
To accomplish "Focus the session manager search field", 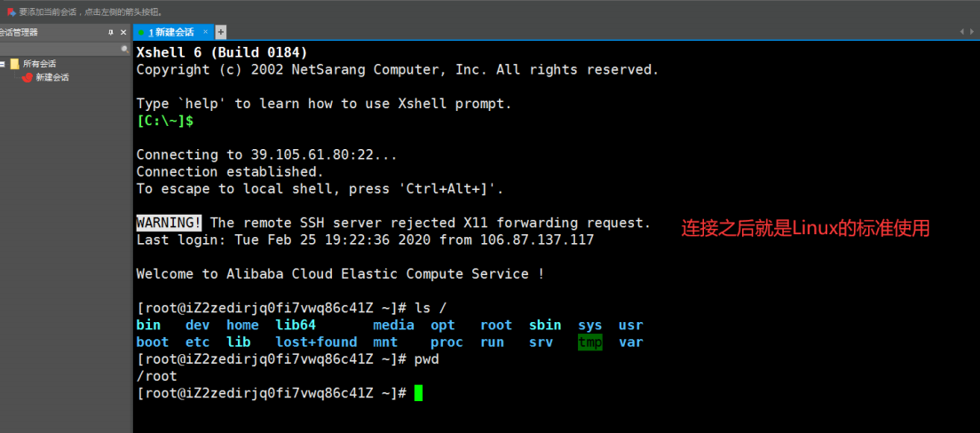I will click(60, 49).
